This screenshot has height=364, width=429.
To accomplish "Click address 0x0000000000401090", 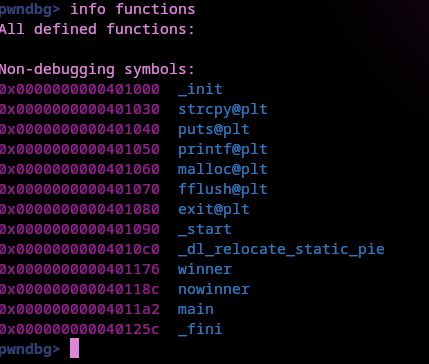I will pos(79,229).
